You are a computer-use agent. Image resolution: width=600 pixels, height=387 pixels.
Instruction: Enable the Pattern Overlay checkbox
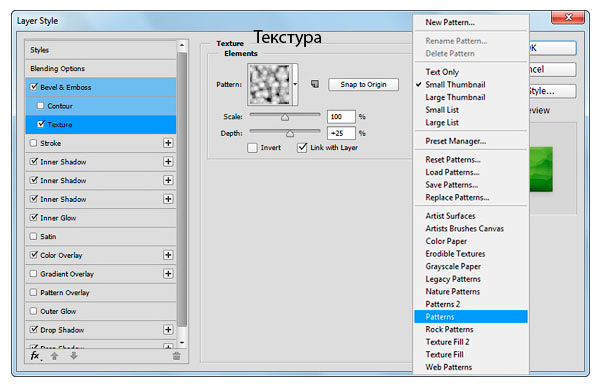pos(34,292)
